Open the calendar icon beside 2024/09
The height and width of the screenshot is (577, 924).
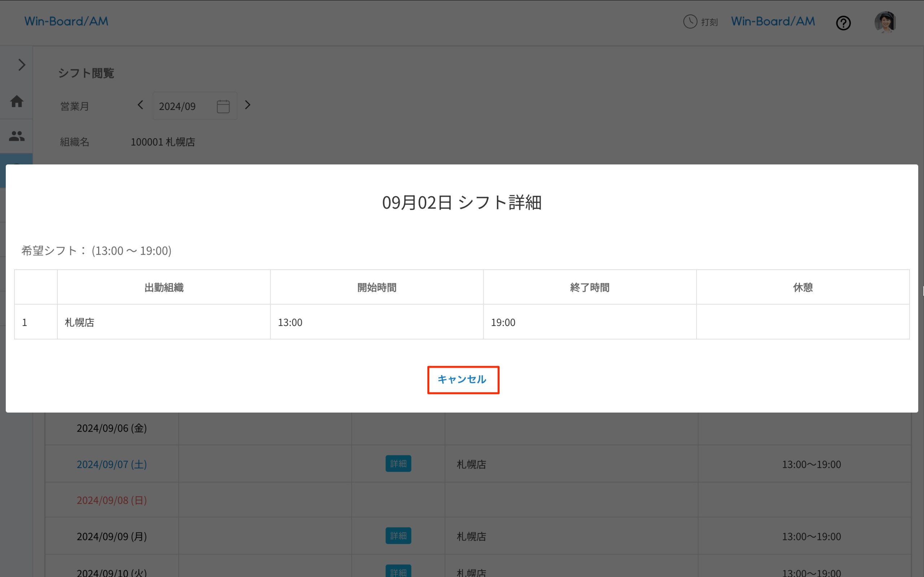point(223,106)
